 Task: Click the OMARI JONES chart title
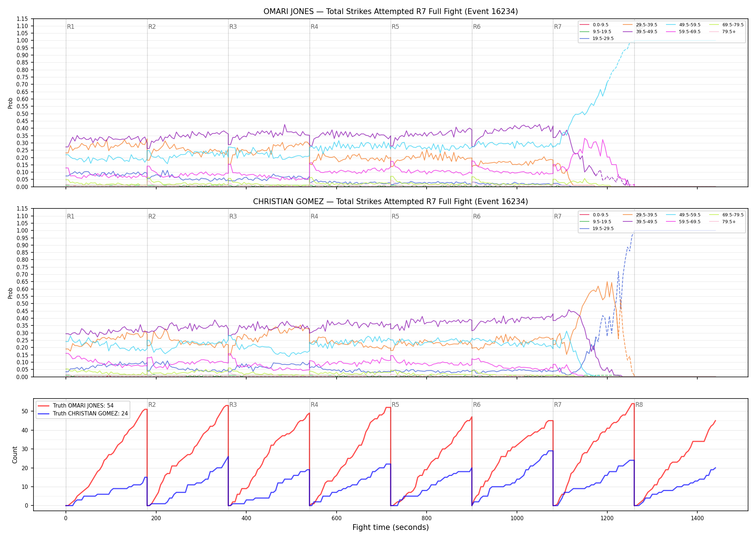coord(391,12)
